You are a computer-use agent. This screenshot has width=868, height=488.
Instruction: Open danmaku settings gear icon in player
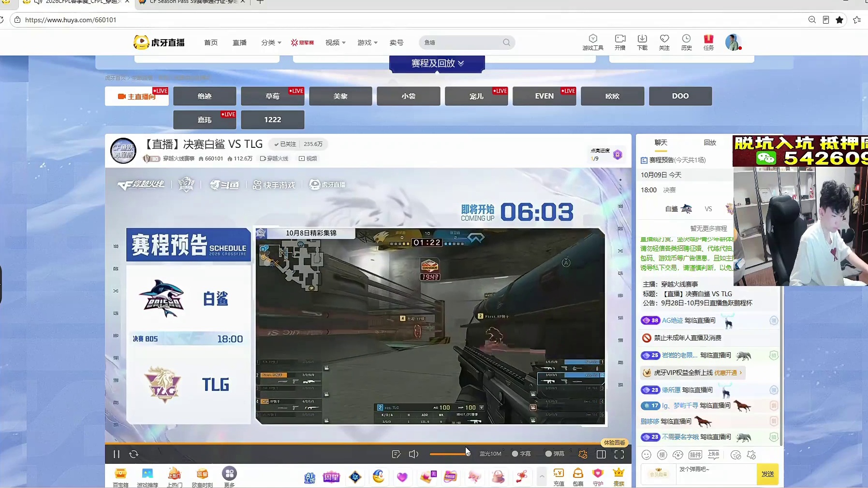(583, 454)
